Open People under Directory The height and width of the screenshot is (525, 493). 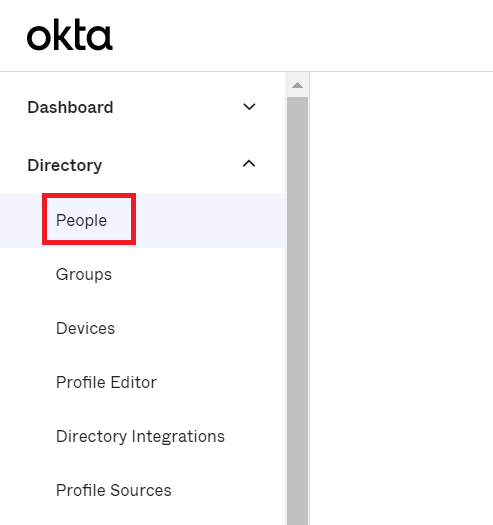coord(81,220)
